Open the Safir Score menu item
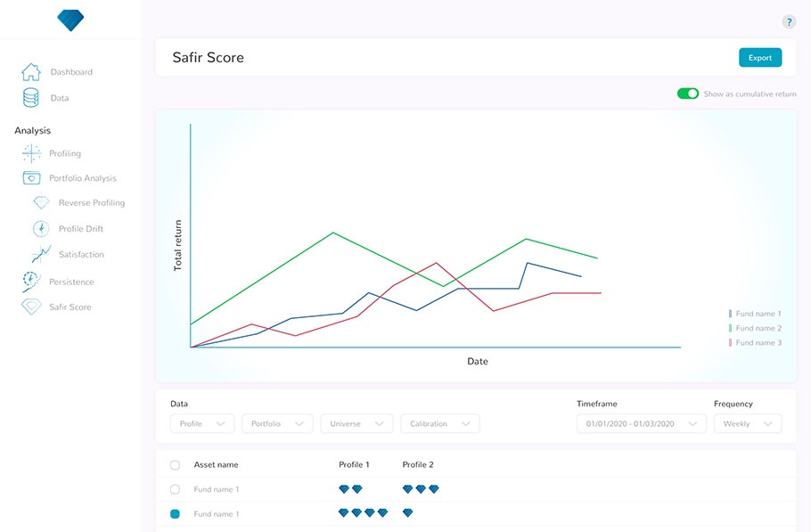Screen dimensions: 811x532 coord(70,307)
